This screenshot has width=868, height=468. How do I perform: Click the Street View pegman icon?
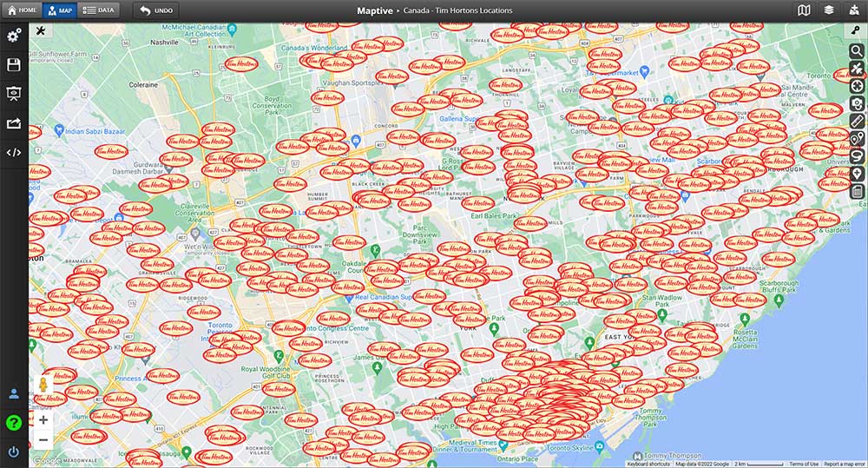pyautogui.click(x=43, y=385)
